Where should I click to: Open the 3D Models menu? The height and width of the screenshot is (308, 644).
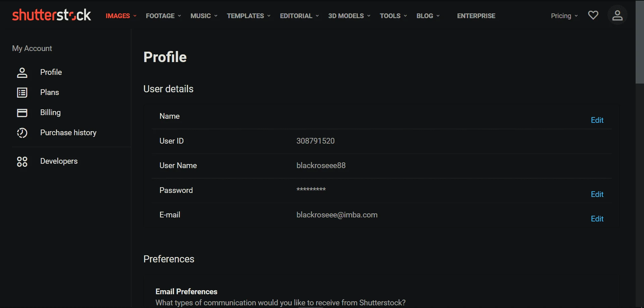click(349, 16)
